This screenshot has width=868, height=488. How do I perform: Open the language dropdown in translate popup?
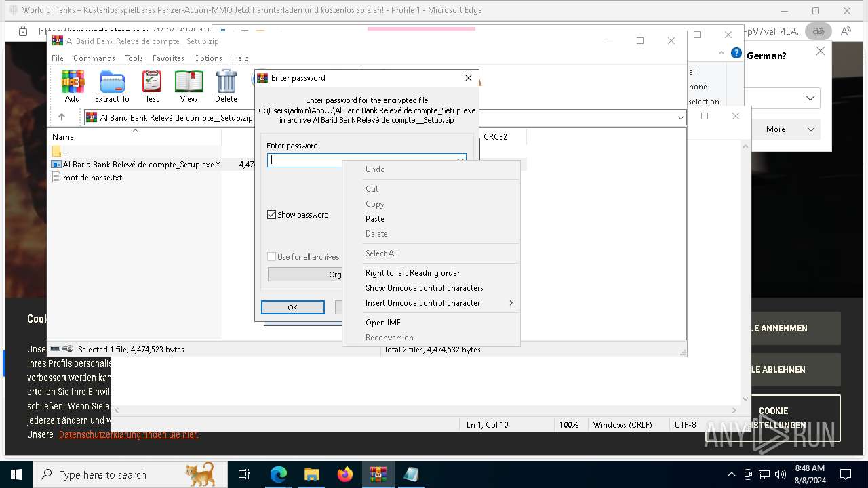click(x=810, y=98)
